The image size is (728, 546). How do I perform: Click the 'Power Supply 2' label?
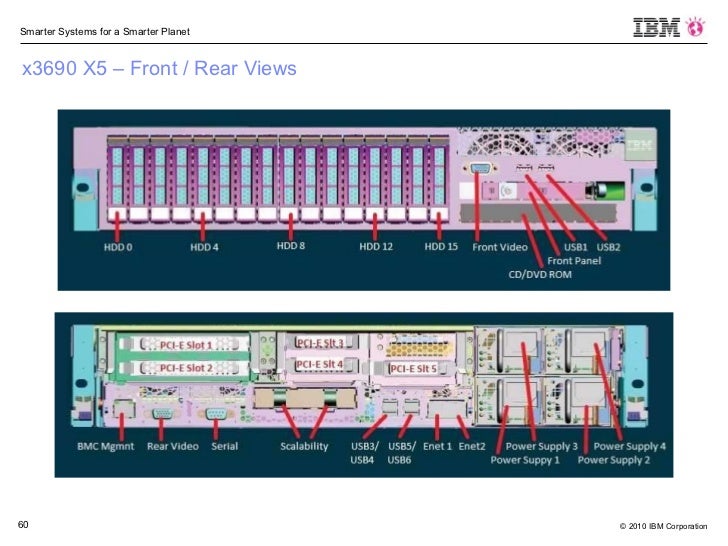click(x=614, y=460)
